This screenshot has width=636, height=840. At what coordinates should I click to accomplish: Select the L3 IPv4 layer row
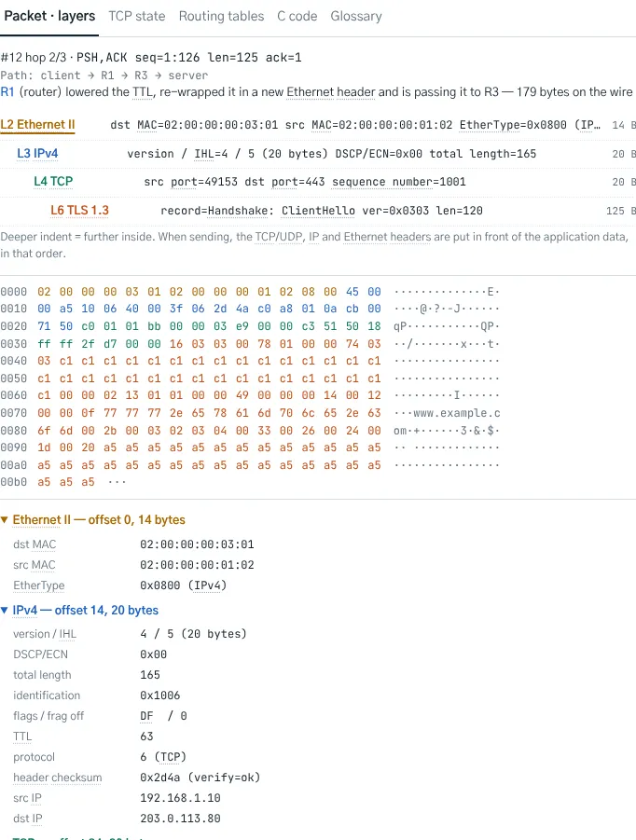318,154
